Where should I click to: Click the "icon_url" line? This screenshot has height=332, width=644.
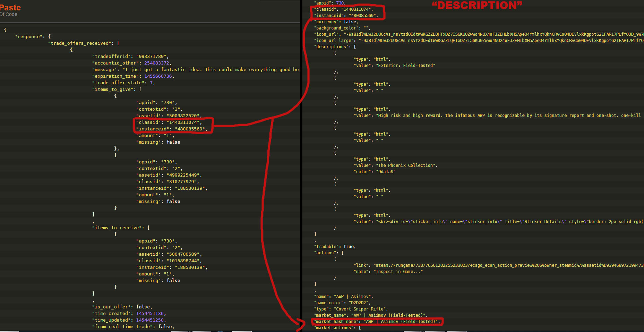pyautogui.click(x=479, y=34)
